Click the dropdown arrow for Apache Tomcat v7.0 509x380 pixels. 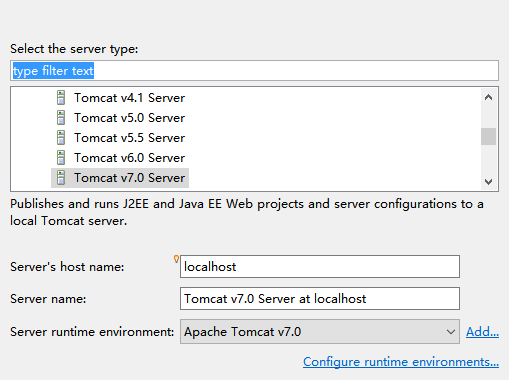point(451,332)
